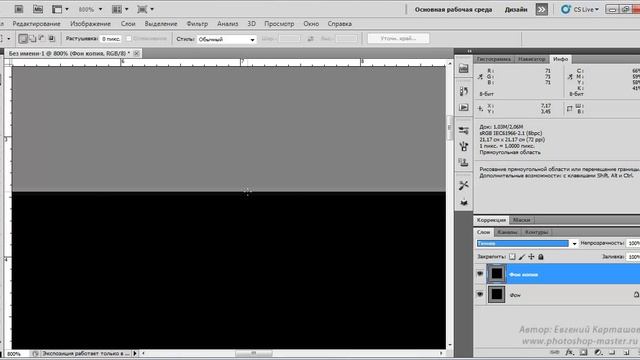Viewport: 640px width, 360px height.
Task: Create a new group folder icon
Action: (x=612, y=353)
